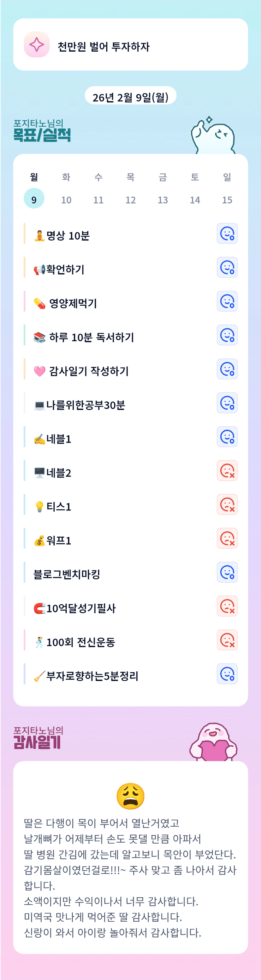This screenshot has width=261, height=980.
Task: Click the sad face icon for 티스1
Action: pyautogui.click(x=227, y=504)
